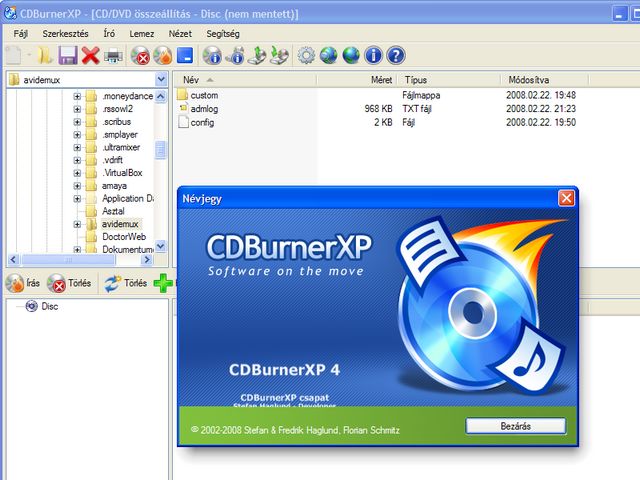640x480 pixels.
Task: Select the DoctorWeb folder in tree
Action: [124, 237]
